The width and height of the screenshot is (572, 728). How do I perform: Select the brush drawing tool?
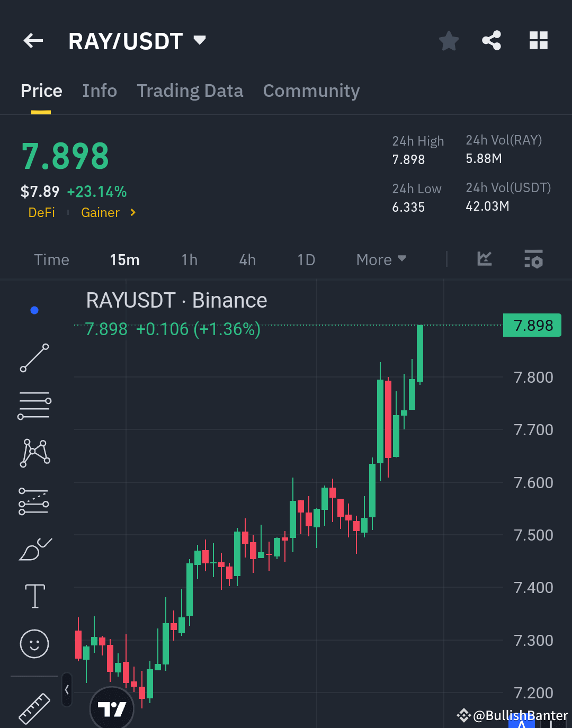click(x=35, y=549)
